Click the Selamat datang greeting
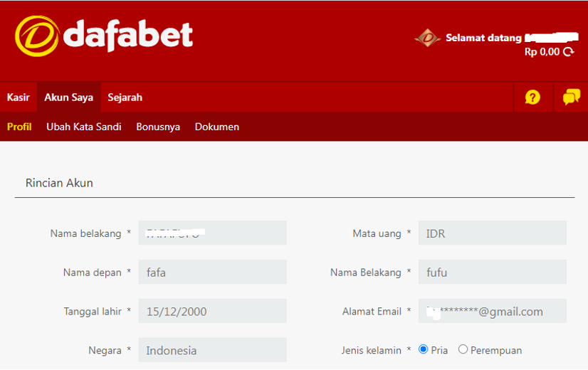This screenshot has height=370, width=588. [483, 38]
